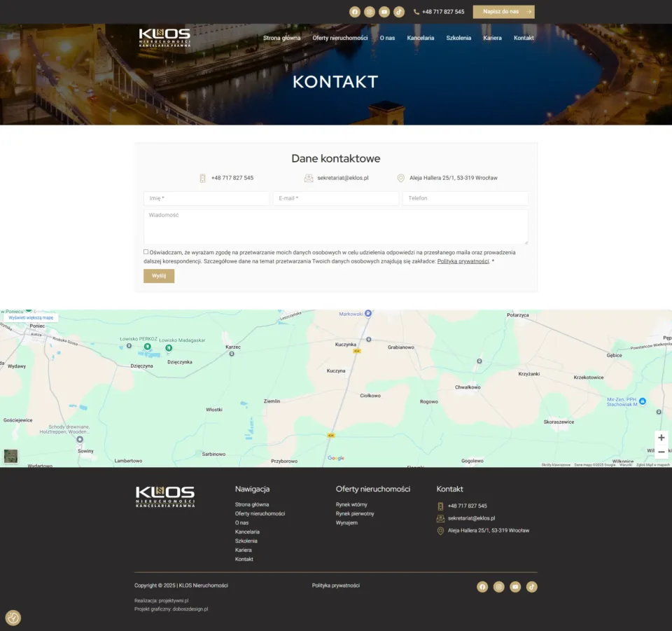Open Kancelaria in header menu
Viewport: 672px width, 631px height.
click(x=421, y=38)
